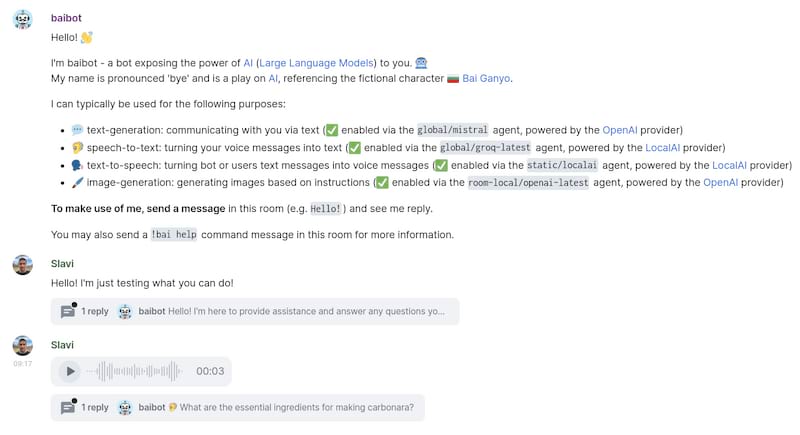
Task: Seek within the voice message waveform
Action: pos(134,372)
